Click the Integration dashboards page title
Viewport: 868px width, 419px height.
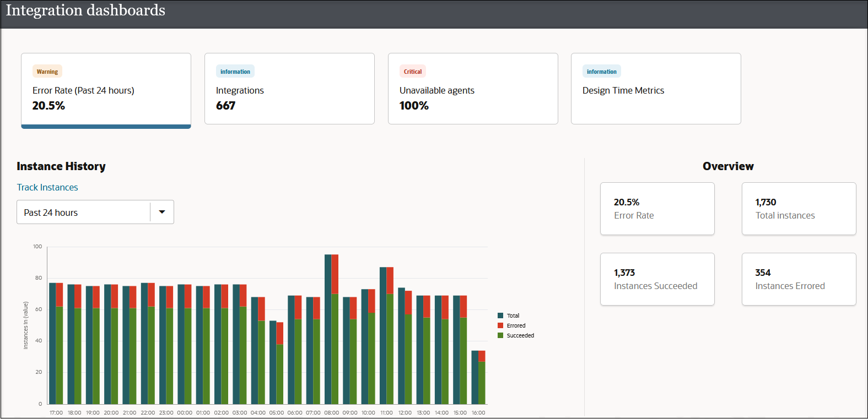click(85, 10)
